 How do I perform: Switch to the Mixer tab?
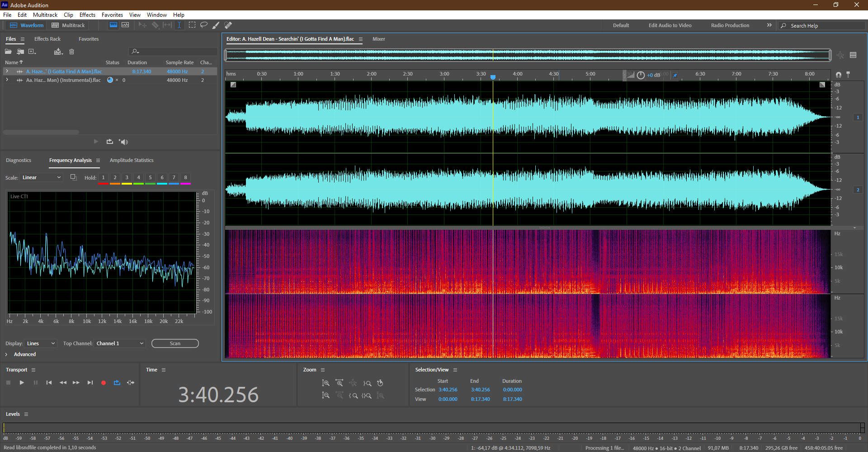(379, 39)
